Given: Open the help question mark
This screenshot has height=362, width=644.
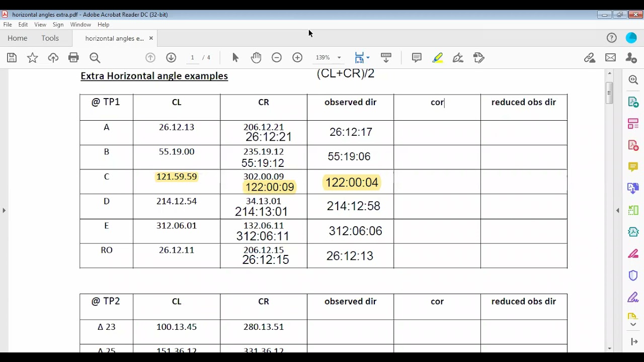Looking at the screenshot, I should (611, 38).
